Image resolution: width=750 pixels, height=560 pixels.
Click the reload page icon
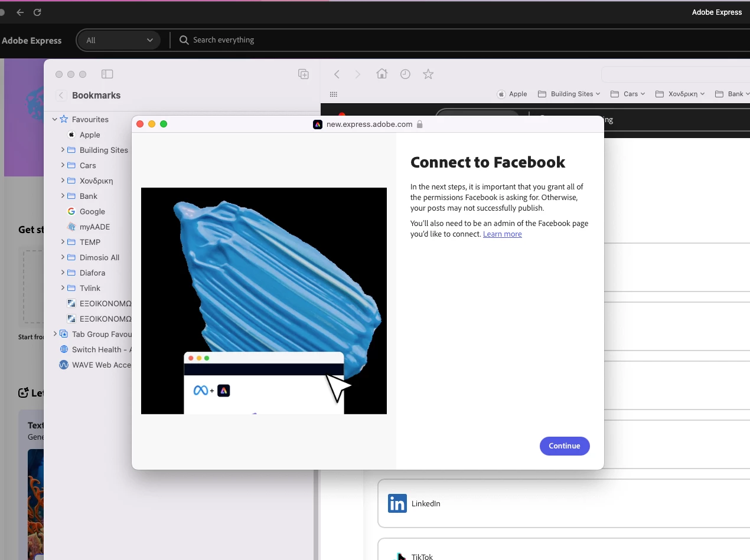coord(37,12)
